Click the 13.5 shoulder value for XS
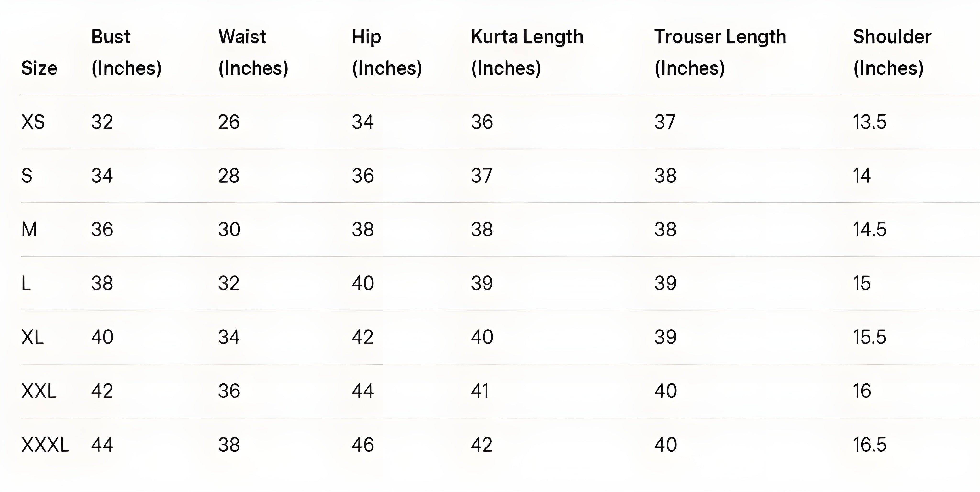 [869, 122]
